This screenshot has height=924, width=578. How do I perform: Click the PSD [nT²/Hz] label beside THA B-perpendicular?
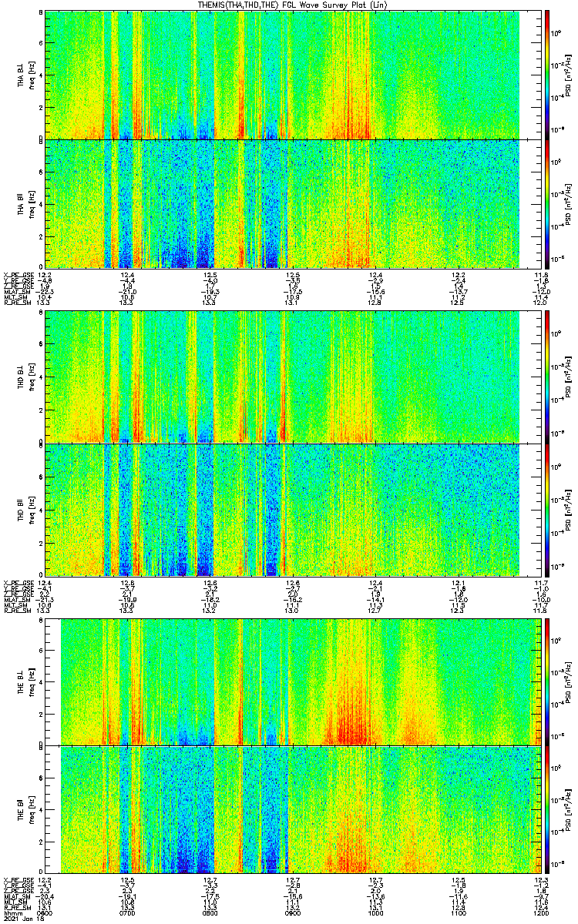point(569,75)
